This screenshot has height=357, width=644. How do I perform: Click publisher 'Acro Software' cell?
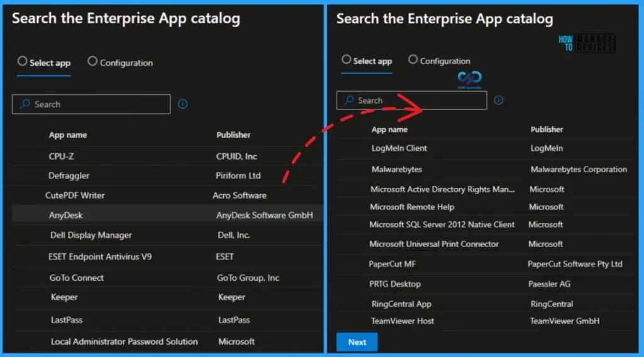coord(240,195)
